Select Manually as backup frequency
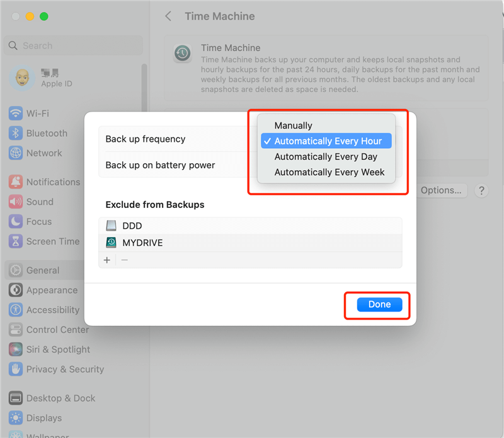Screen dimensions: 504x438 (x=292, y=125)
